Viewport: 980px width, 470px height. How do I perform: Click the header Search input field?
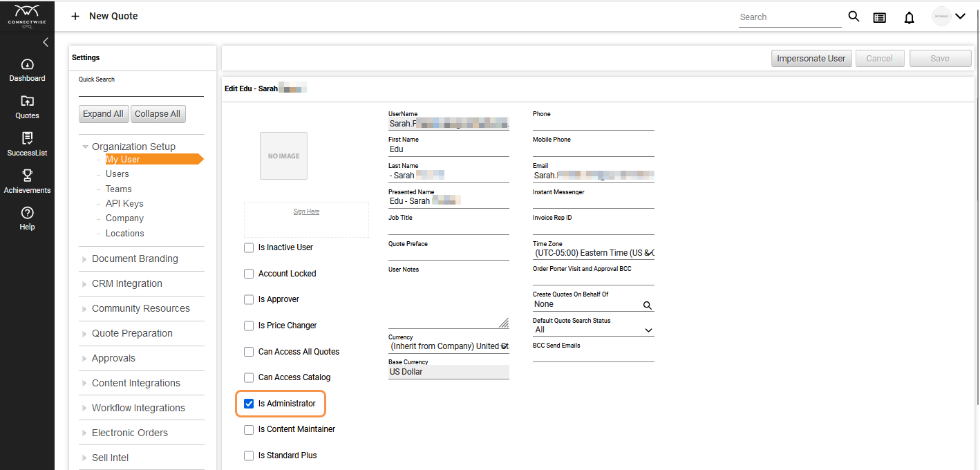[790, 17]
